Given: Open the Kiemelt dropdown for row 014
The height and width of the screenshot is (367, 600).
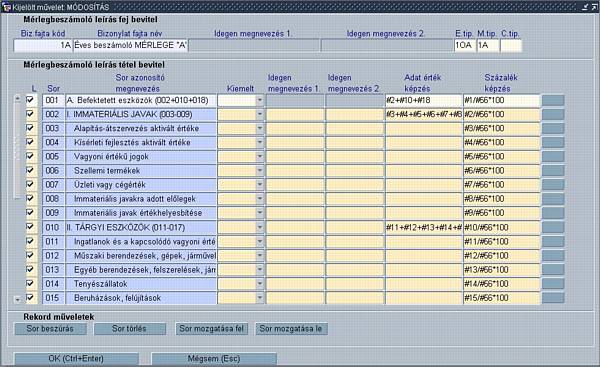Looking at the screenshot, I should (260, 284).
